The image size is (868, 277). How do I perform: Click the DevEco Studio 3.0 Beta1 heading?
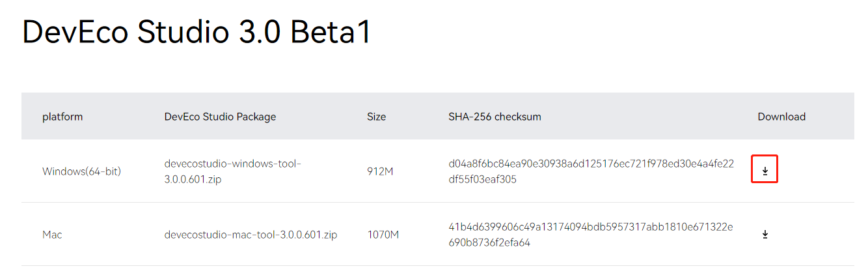pyautogui.click(x=197, y=33)
